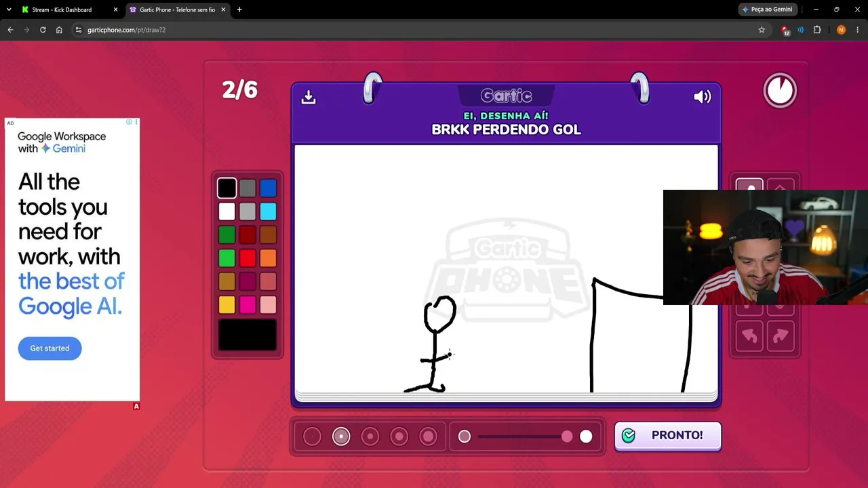Open the custom color picker box

tap(248, 335)
